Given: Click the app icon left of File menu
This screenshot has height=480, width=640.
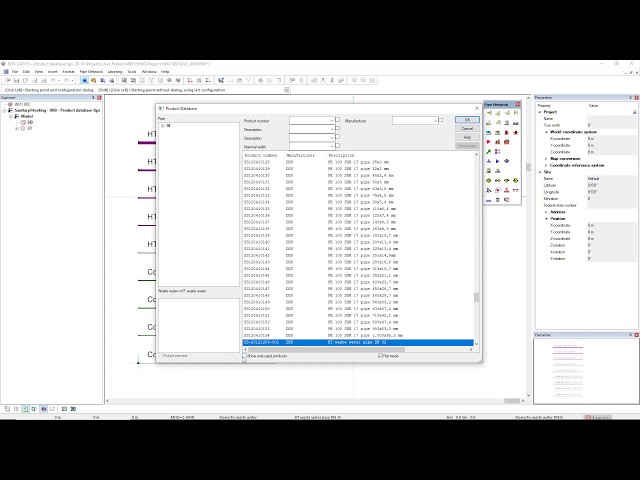Looking at the screenshot, I should pos(6,71).
